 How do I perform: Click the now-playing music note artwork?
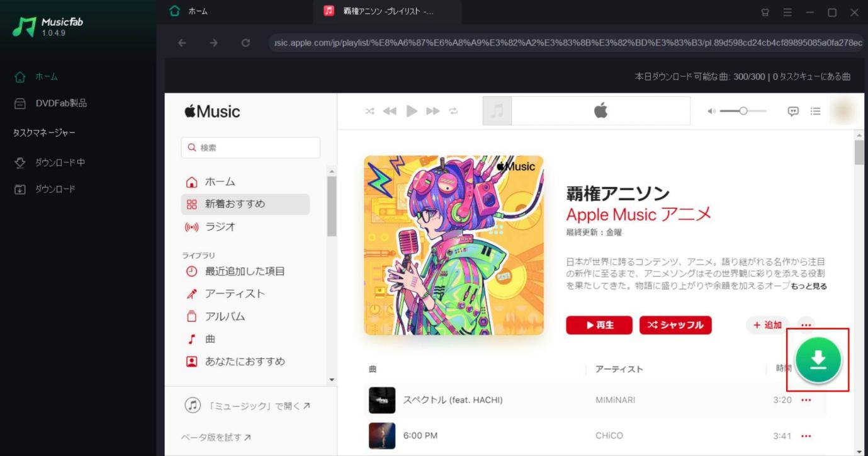point(497,111)
